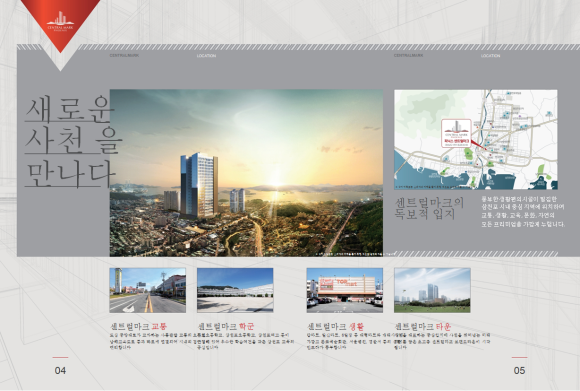Click page number 04
The image size is (580, 391).
pyautogui.click(x=60, y=370)
